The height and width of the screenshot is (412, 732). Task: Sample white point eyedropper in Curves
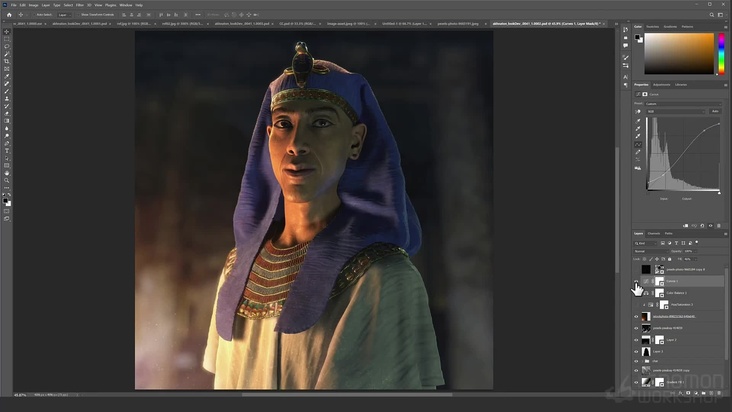pos(638,136)
